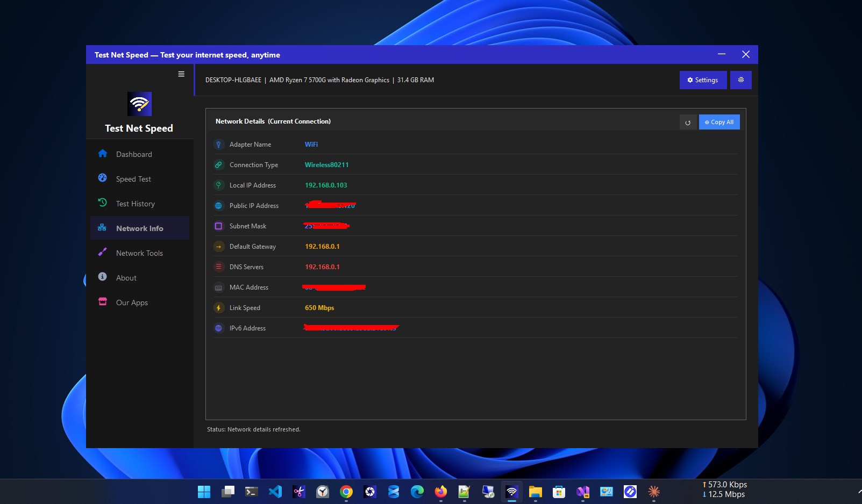This screenshot has width=862, height=504.
Task: Go to the Speed Test page
Action: [140, 179]
